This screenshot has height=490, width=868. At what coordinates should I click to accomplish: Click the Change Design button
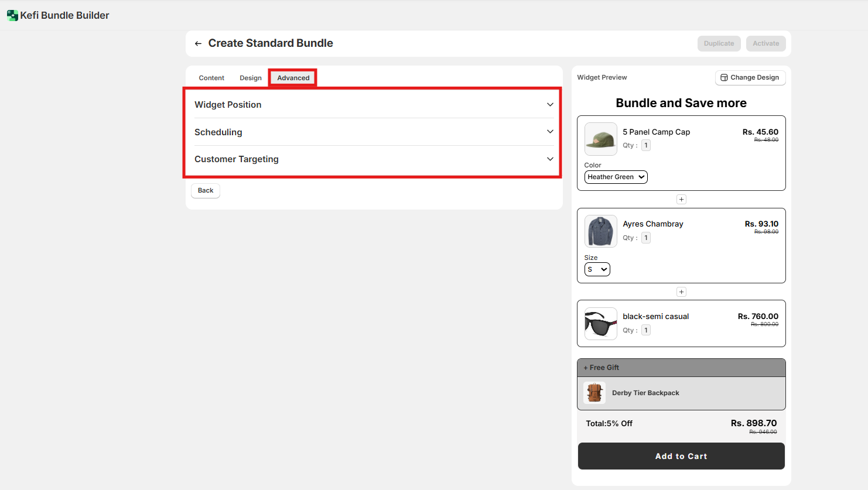750,77
